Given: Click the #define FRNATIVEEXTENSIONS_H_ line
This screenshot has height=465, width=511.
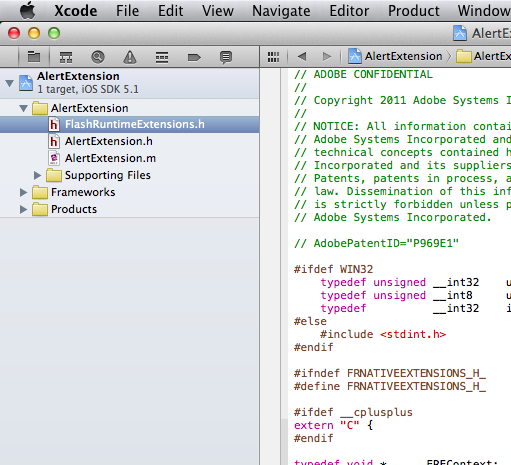Looking at the screenshot, I should [x=390, y=386].
